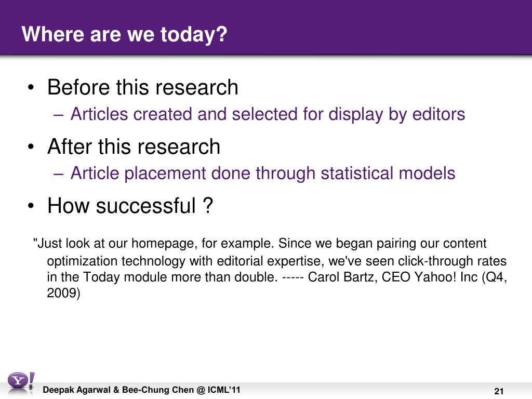The image size is (532, 399).
Task: Click the slide number 21
Action: (499, 391)
